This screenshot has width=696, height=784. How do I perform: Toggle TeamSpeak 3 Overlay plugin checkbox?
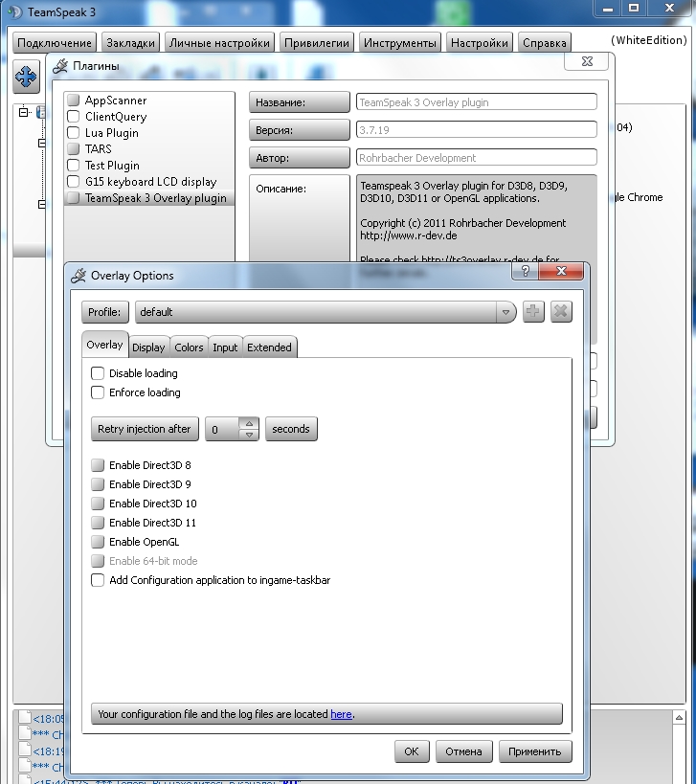coord(74,198)
